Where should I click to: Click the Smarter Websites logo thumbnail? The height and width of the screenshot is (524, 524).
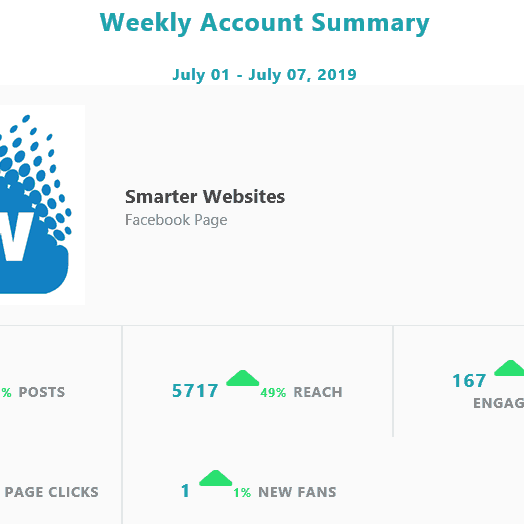pos(42,205)
